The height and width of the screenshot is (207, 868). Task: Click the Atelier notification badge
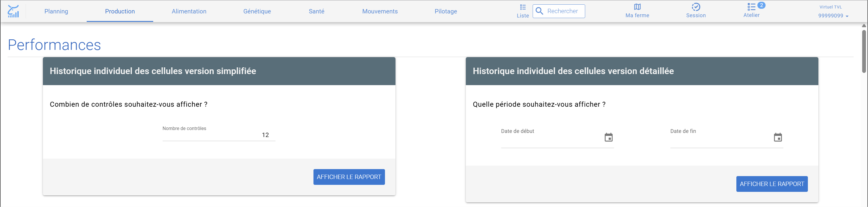point(761,5)
